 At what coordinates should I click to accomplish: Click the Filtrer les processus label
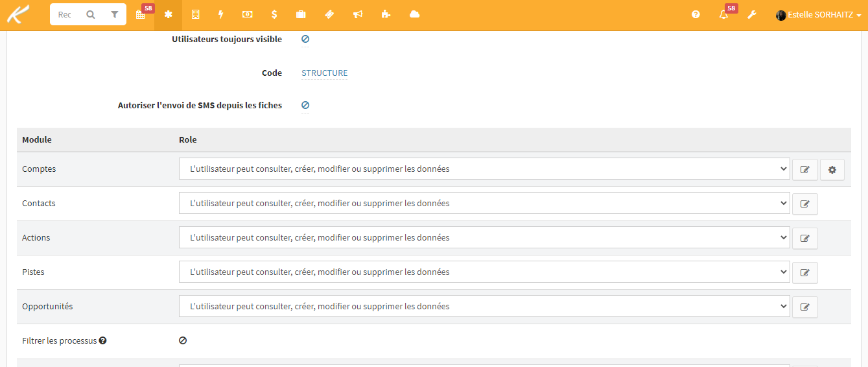tap(59, 340)
